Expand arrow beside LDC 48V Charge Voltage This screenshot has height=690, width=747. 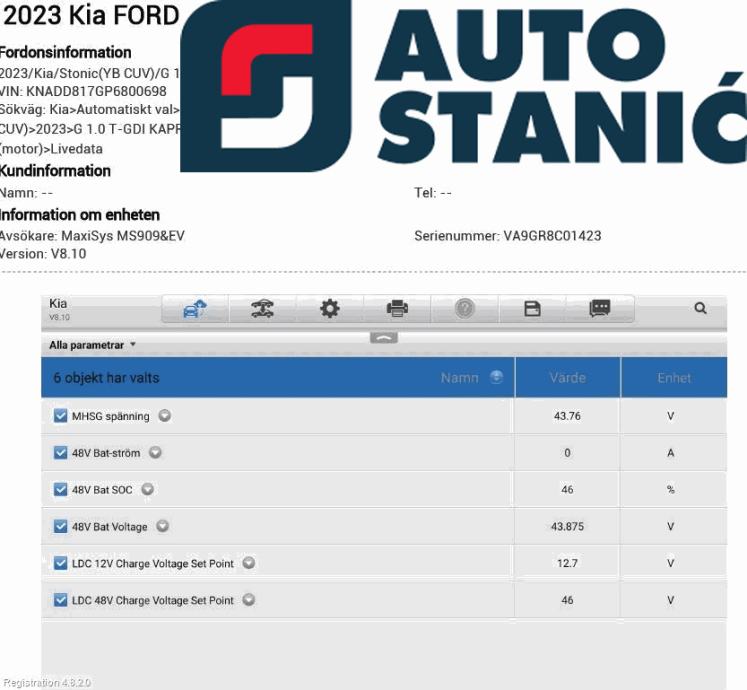[x=249, y=599]
